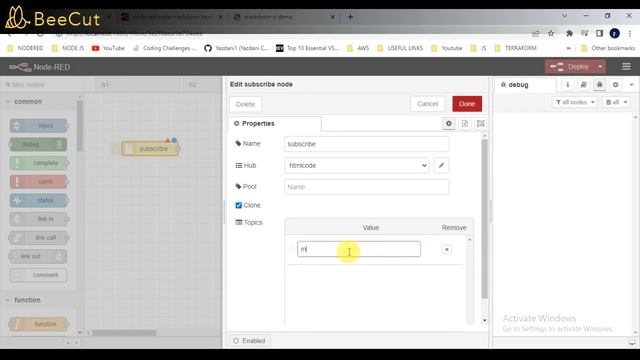Image resolution: width=640 pixels, height=360 pixels.
Task: Delete the subscribe node
Action: tap(245, 104)
